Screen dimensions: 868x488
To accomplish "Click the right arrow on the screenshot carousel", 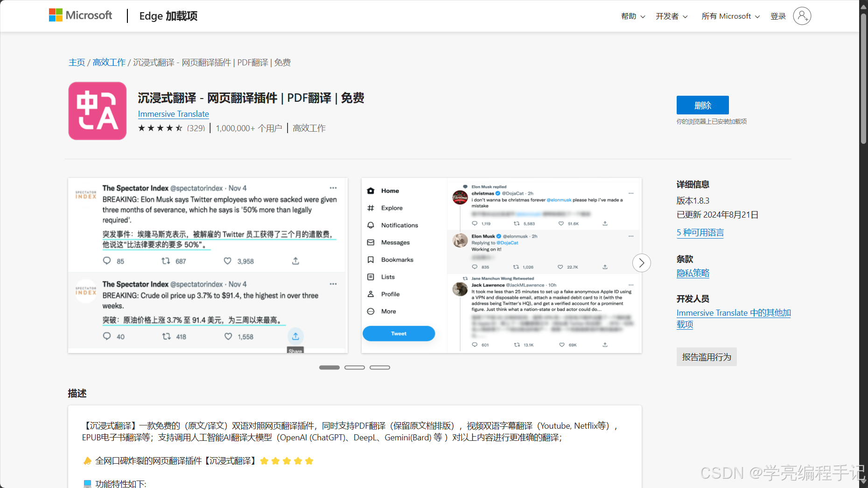I will tap(641, 263).
